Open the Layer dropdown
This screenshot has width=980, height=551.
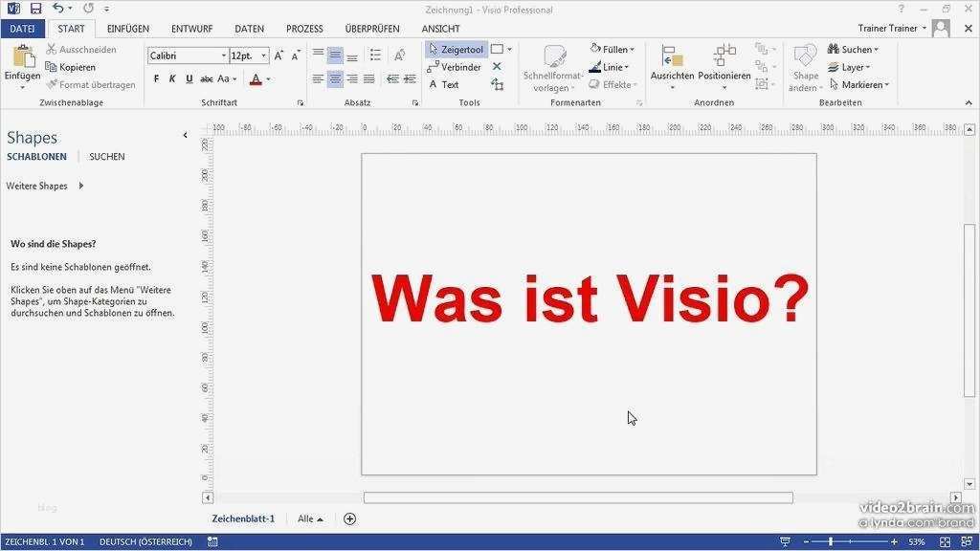pos(849,67)
